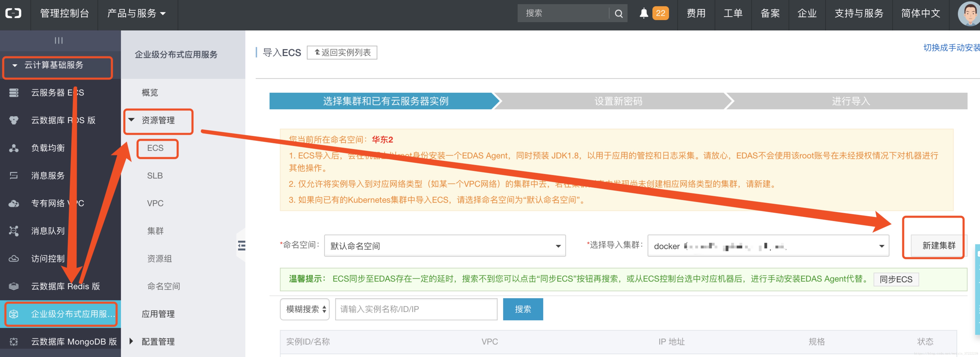Select step 设置新密码
Screen dimensions: 980x357
pos(618,101)
